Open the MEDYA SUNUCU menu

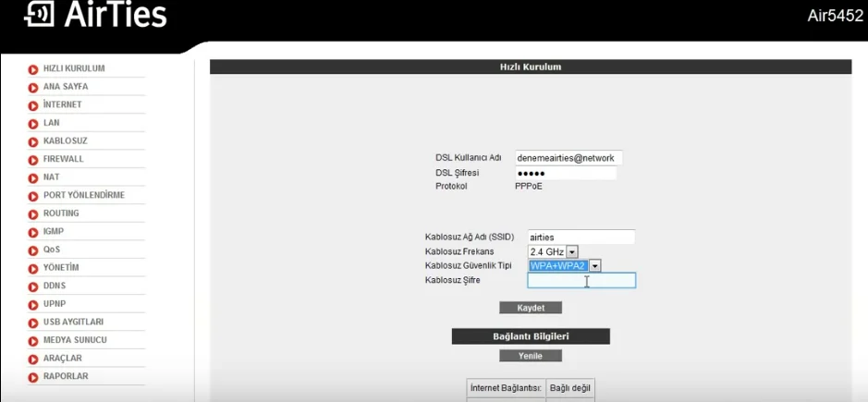(x=75, y=340)
